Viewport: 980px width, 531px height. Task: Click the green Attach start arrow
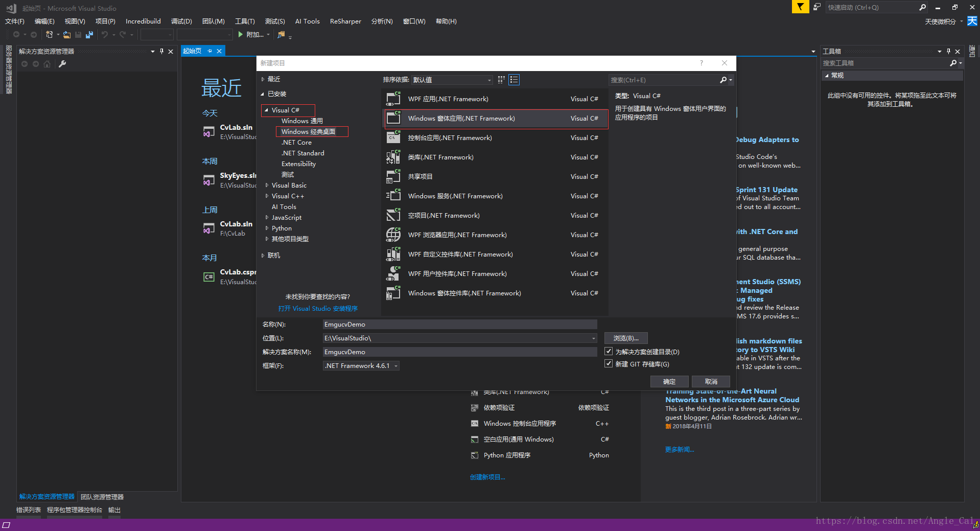click(x=240, y=34)
